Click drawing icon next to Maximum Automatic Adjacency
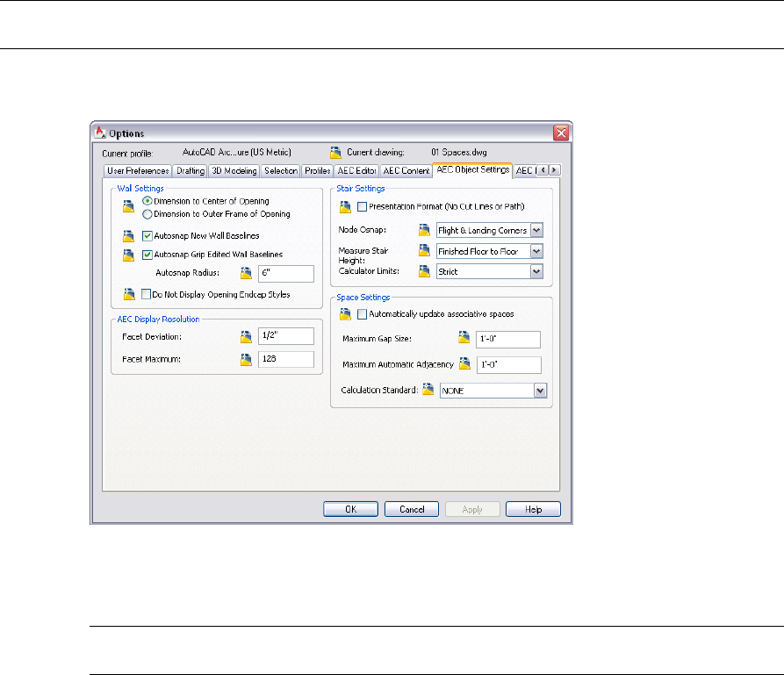 (464, 363)
